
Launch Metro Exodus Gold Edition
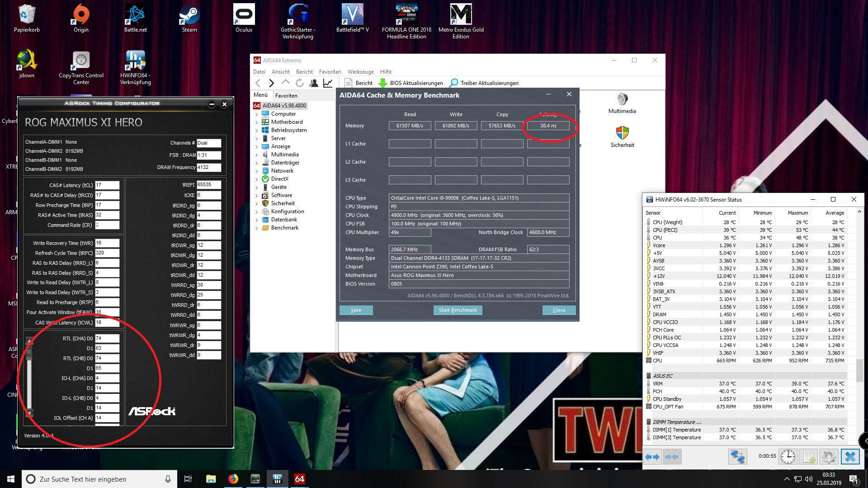coord(461,21)
